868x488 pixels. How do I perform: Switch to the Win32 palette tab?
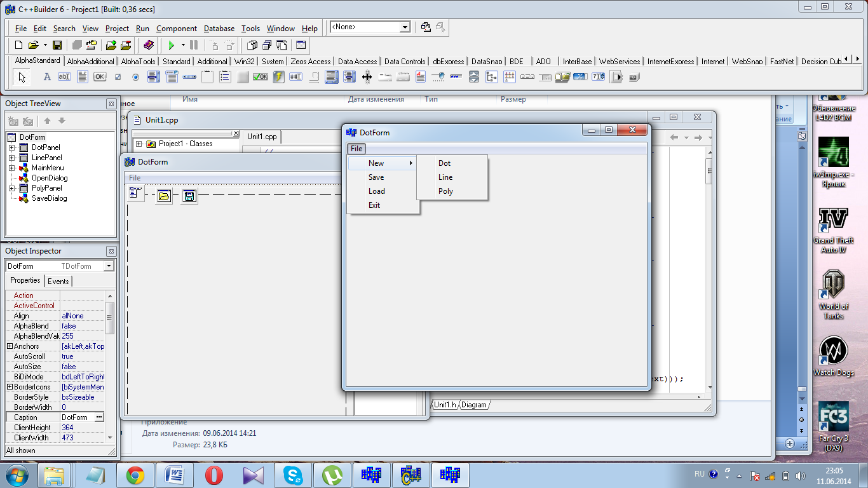pyautogui.click(x=245, y=62)
